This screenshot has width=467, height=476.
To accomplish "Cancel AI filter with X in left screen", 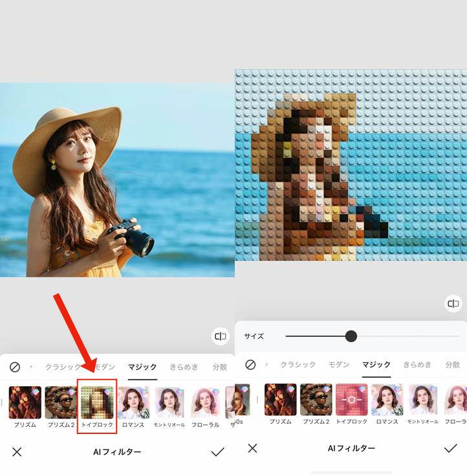I will point(17,451).
